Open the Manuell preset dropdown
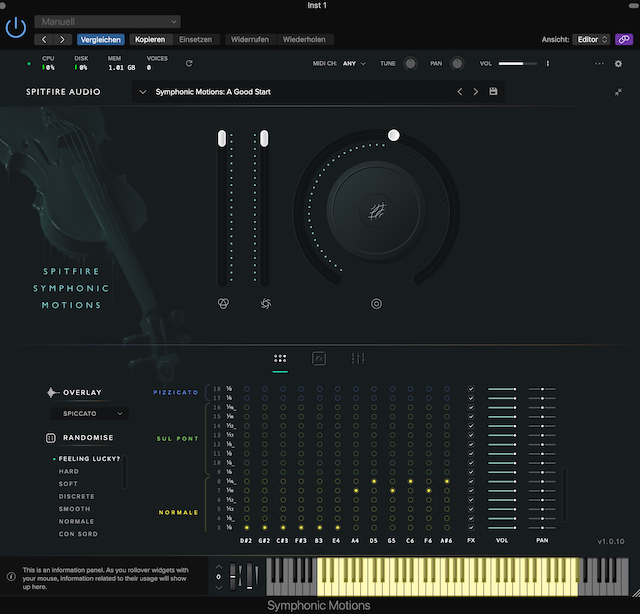 pyautogui.click(x=107, y=22)
